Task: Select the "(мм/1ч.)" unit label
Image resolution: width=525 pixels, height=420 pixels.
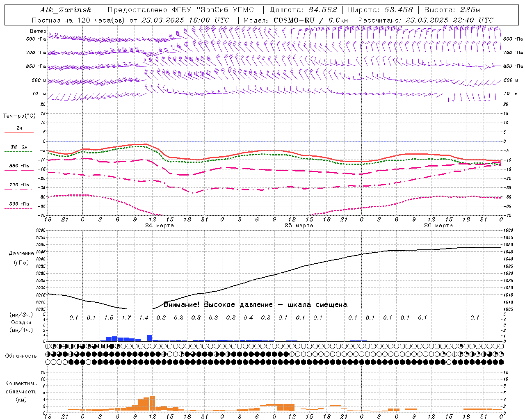Action: [x=21, y=330]
